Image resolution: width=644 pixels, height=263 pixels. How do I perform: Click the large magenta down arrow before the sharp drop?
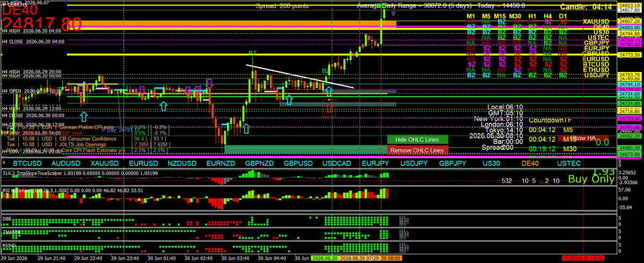[x=210, y=84]
